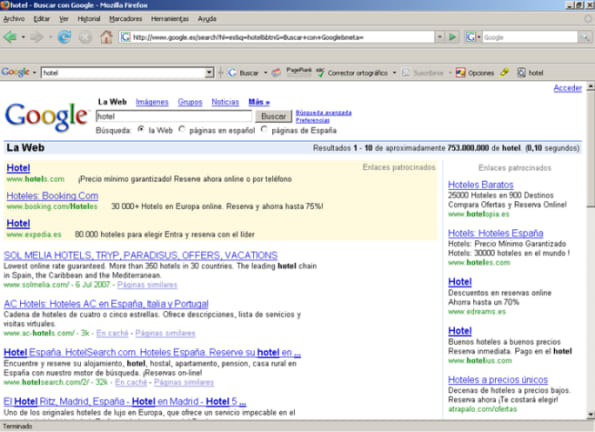The width and height of the screenshot is (595, 432).
Task: Open the SOL MELIA HOTELS result link
Action: click(140, 255)
